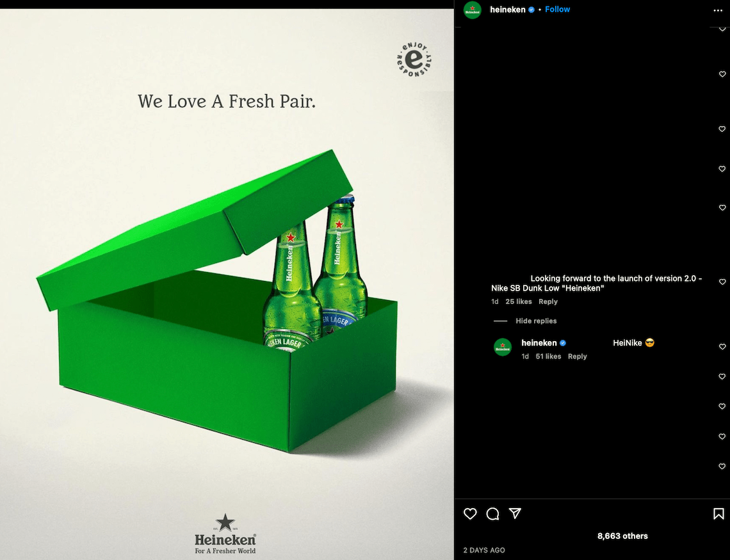Open the 1d timestamp beside 51 likes
The height and width of the screenshot is (560, 730).
click(x=525, y=356)
